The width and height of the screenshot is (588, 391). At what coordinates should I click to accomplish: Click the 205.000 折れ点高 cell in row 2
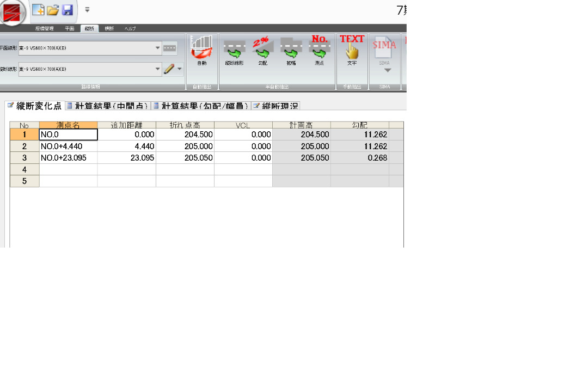pyautogui.click(x=185, y=146)
